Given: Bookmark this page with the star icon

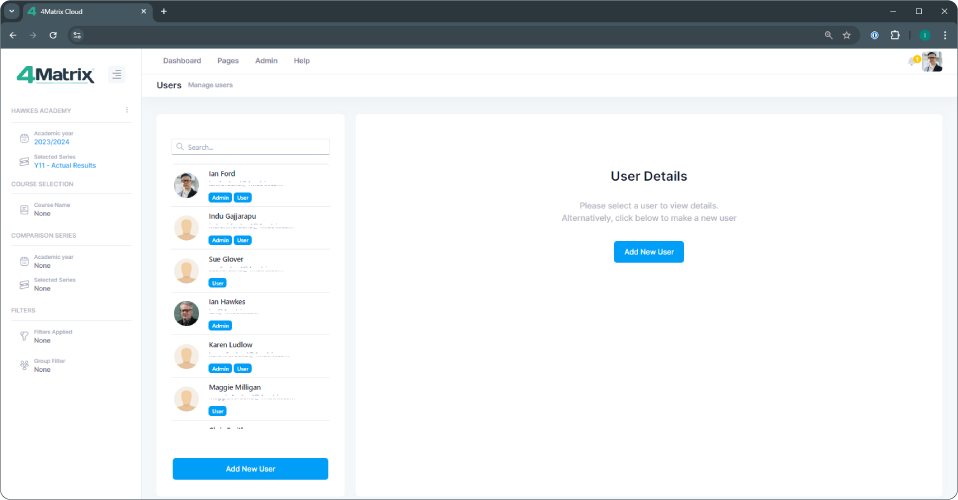Looking at the screenshot, I should coord(846,35).
